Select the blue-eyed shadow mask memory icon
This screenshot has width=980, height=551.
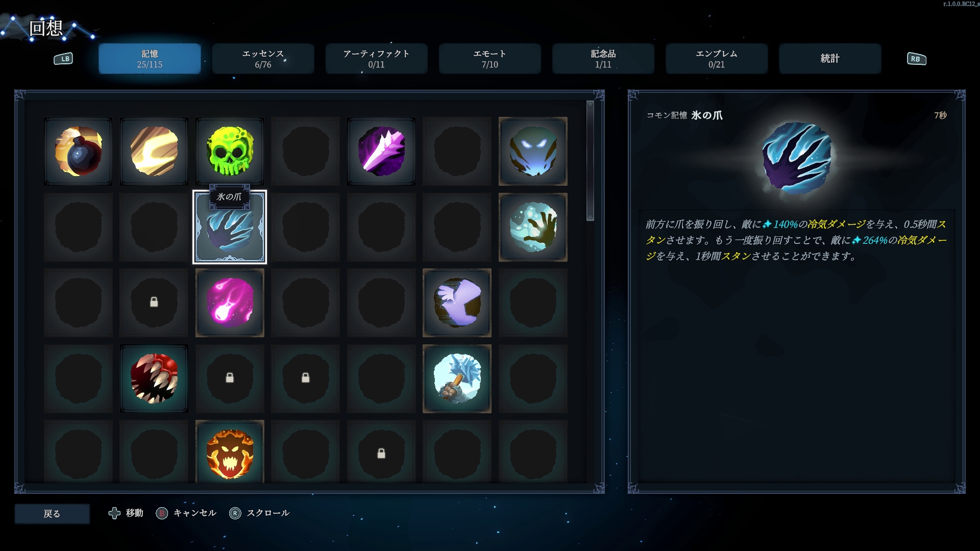533,152
